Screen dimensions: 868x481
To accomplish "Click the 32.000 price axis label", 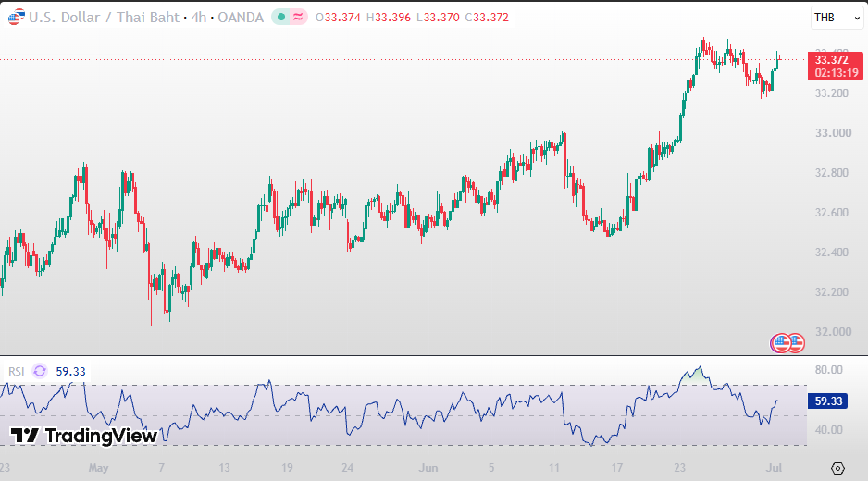I will pos(833,332).
